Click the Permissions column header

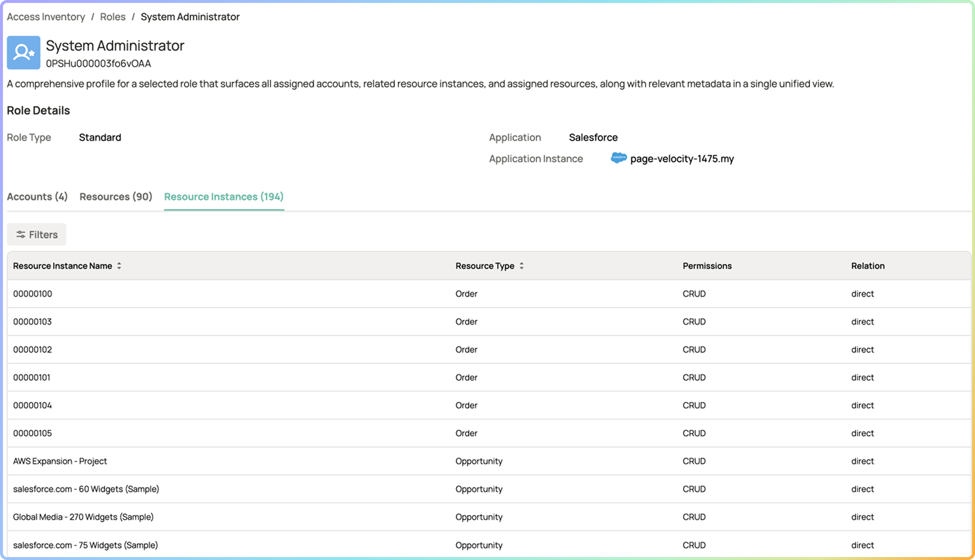707,266
